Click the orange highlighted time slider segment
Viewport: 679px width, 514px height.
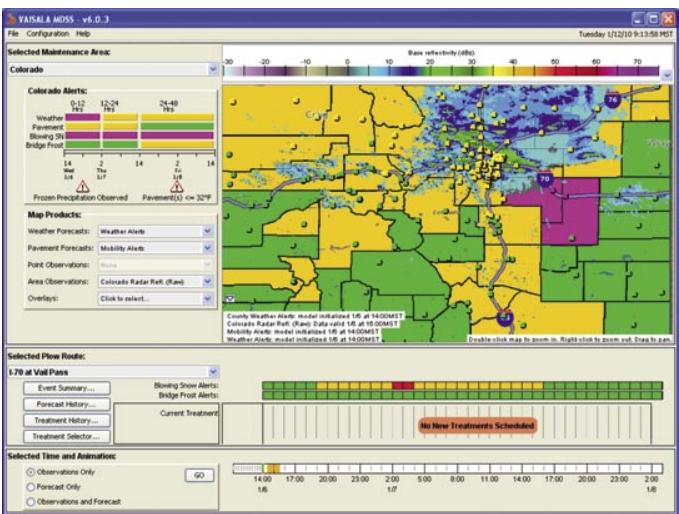(273, 469)
